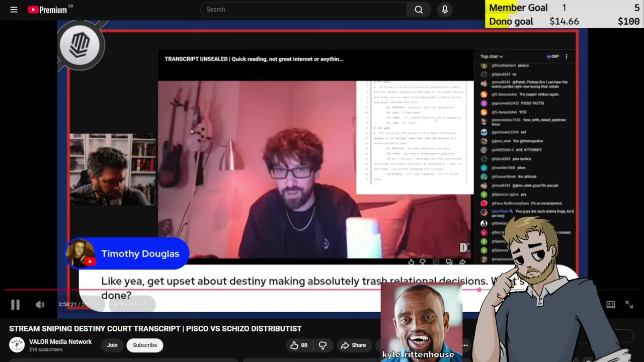Like the video with 88 likes

pyautogui.click(x=299, y=345)
